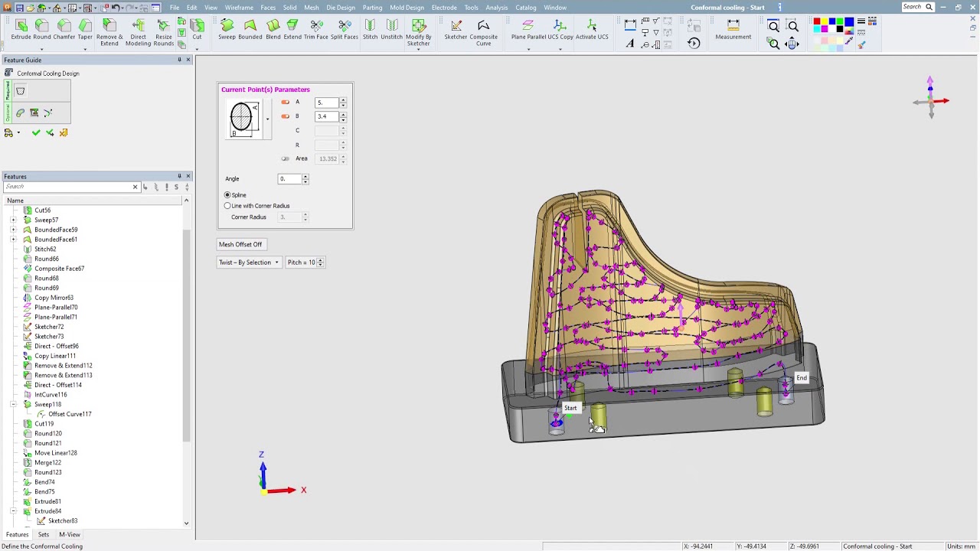Choose the Chamfer tool
980x551 pixels.
[64, 30]
